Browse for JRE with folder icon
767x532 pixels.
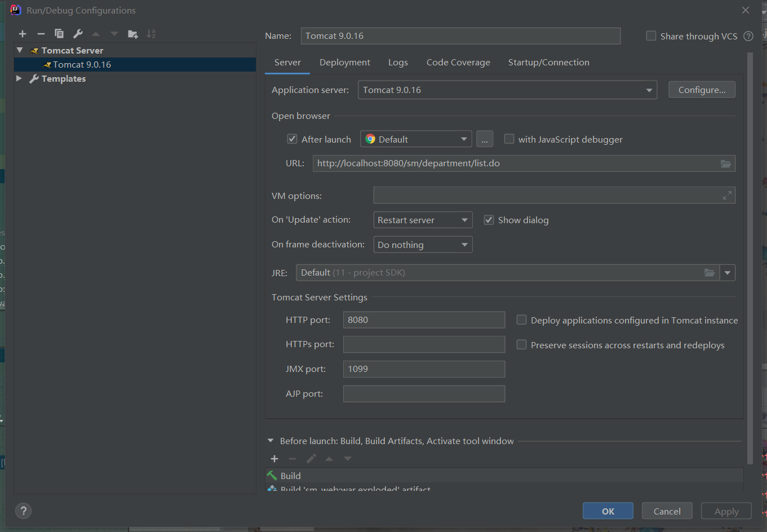(x=710, y=273)
